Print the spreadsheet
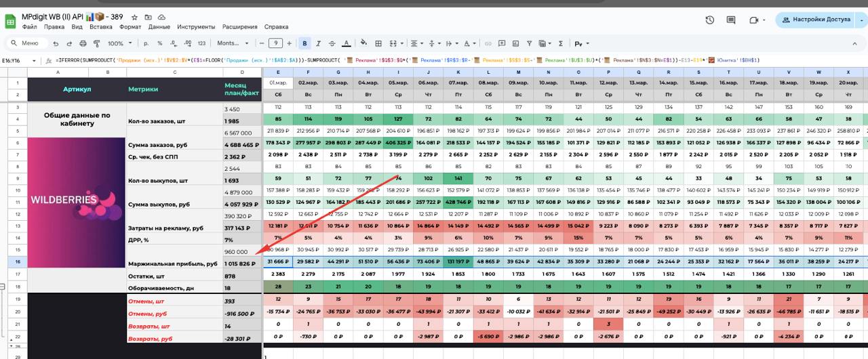Viewport: 868px width, 359px height. click(x=83, y=43)
